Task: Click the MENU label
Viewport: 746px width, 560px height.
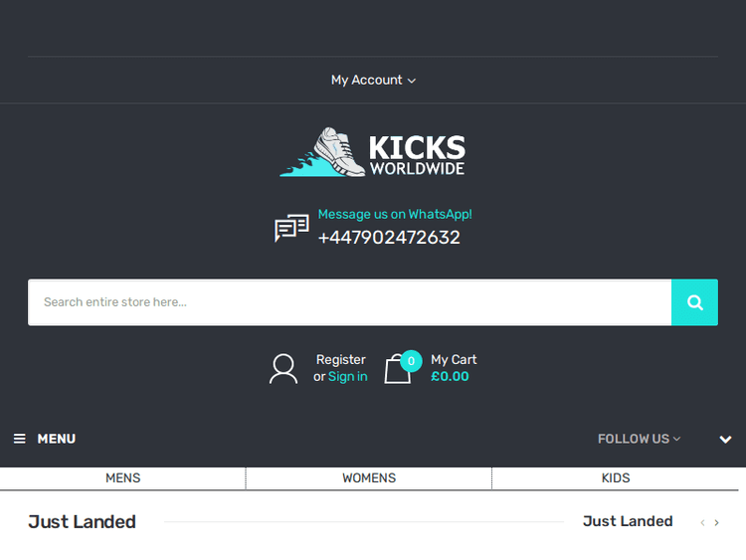Action: pos(57,439)
